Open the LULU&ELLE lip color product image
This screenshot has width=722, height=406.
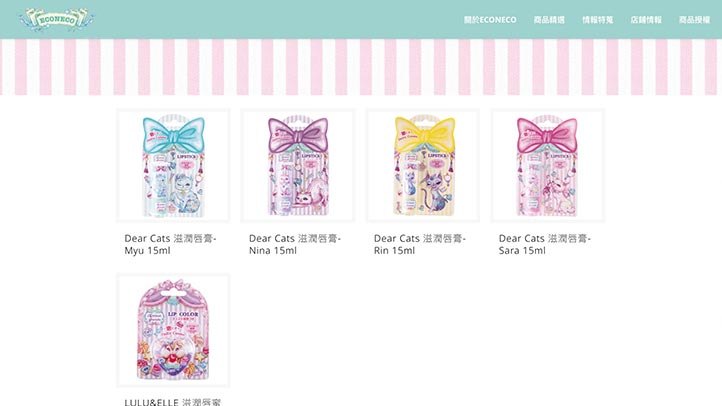[173, 330]
